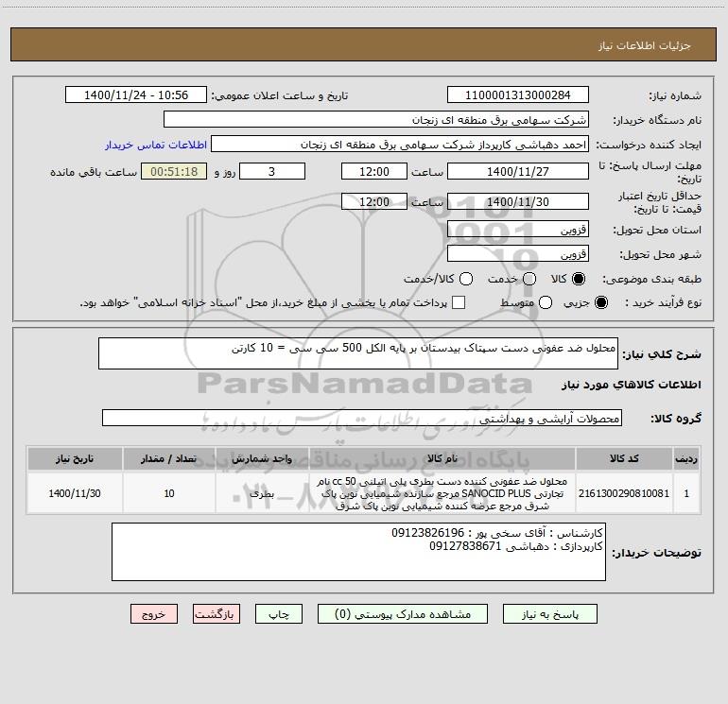Click the delivery province قزوین field
The width and height of the screenshot is (728, 704).
(518, 230)
